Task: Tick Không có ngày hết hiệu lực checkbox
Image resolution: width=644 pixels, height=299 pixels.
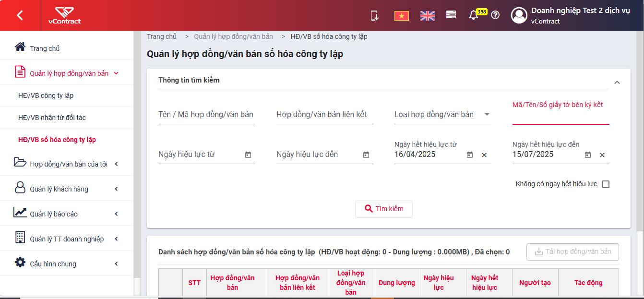Action: pos(606,184)
